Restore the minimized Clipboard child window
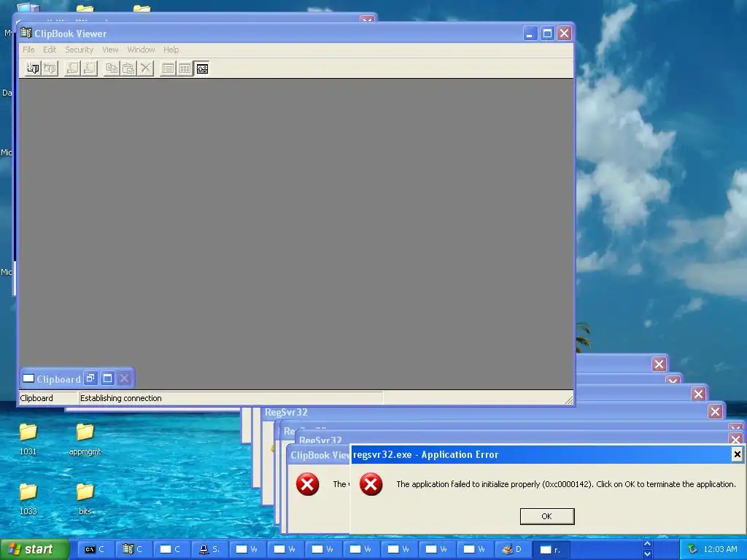 [90, 378]
